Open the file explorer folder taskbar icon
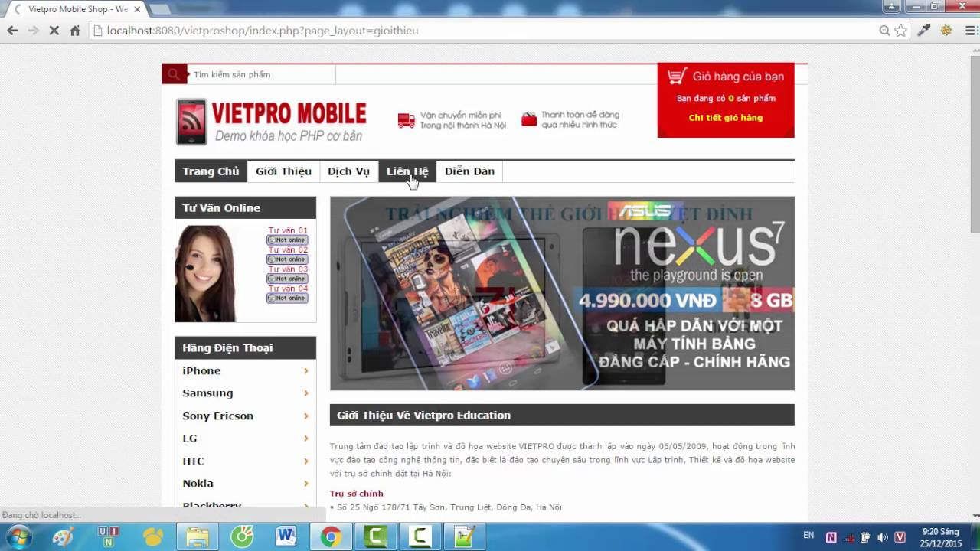The image size is (980, 551). [x=197, y=536]
